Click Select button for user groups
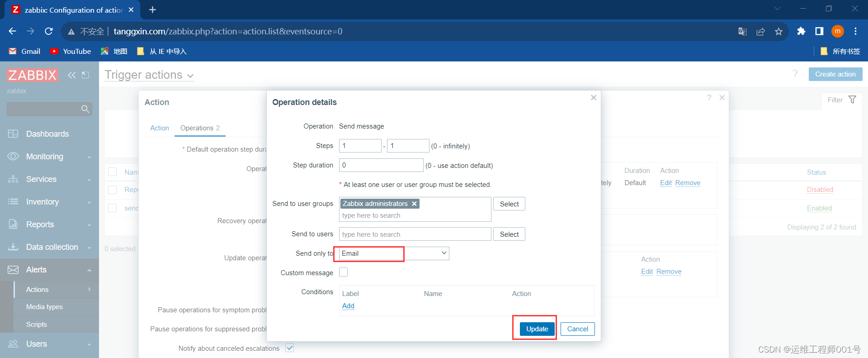This screenshot has height=358, width=868. tap(509, 204)
